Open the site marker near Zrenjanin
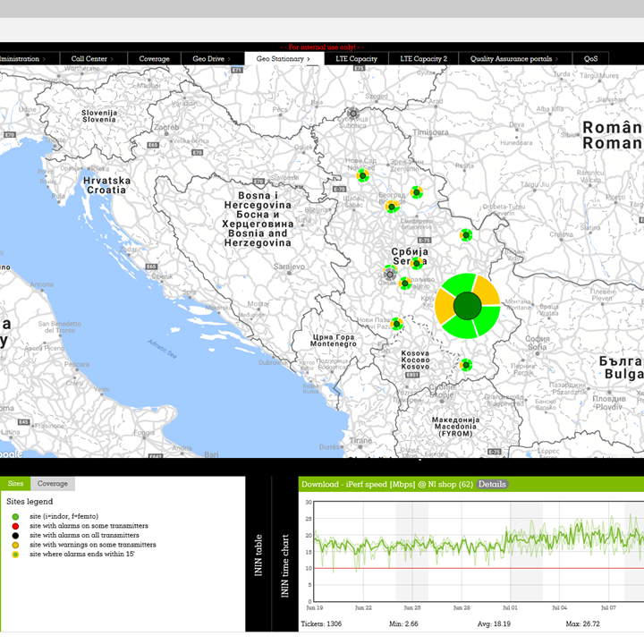Image resolution: width=644 pixels, height=644 pixels. (417, 191)
